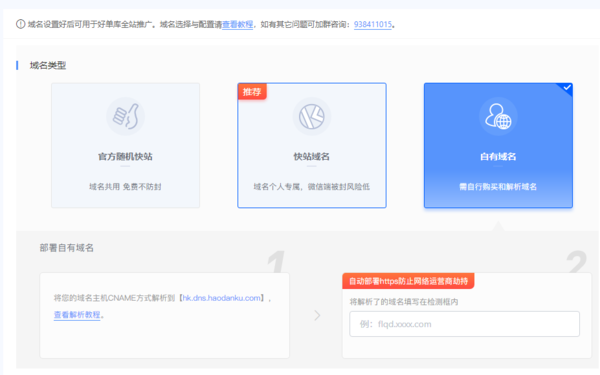Click the circular 快站域名 logo icon
This screenshot has height=375, width=600.
click(311, 116)
